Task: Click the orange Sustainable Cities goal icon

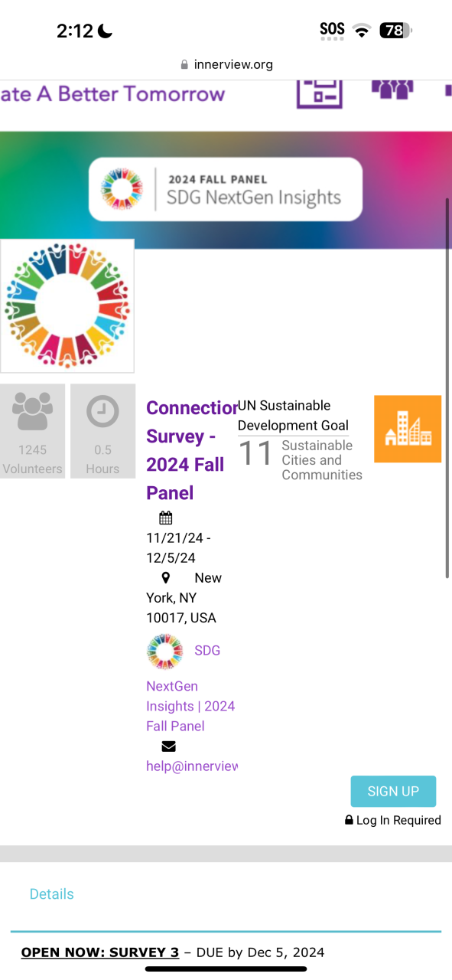Action: coord(408,429)
